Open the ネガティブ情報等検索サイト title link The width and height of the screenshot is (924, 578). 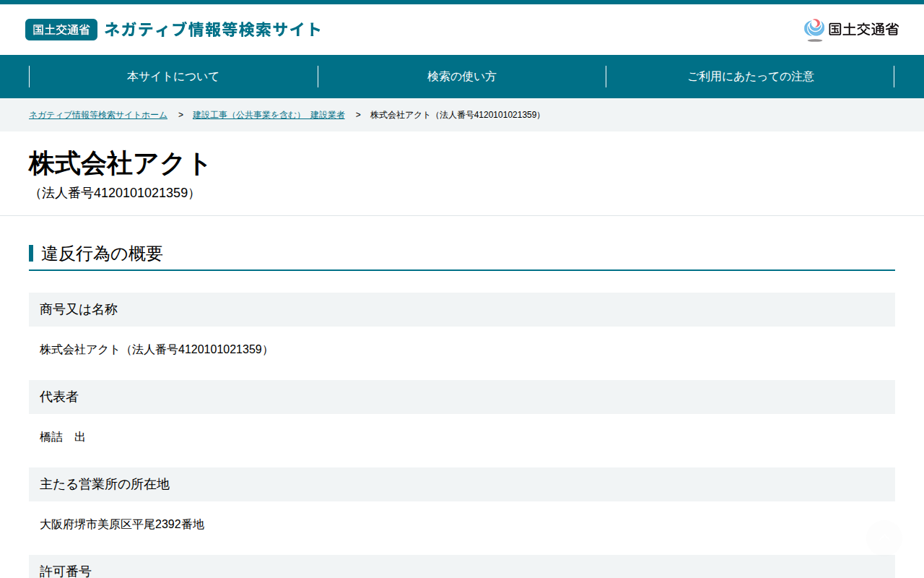pyautogui.click(x=213, y=30)
